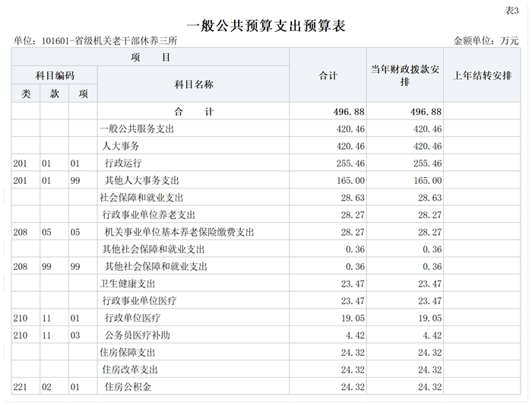Click the 表3 label at top right
Viewport: 532px width, 406px height.
511,9
